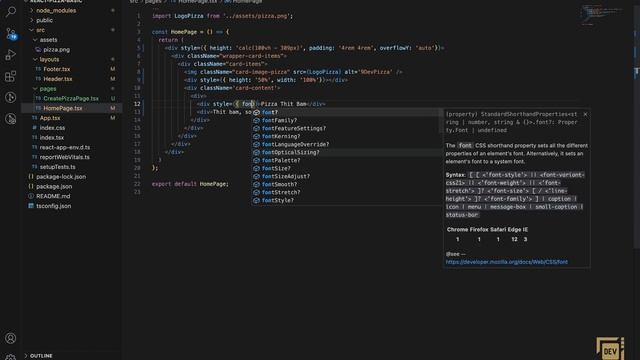Select HomePage.tsx in the explorer

pyautogui.click(x=71, y=108)
